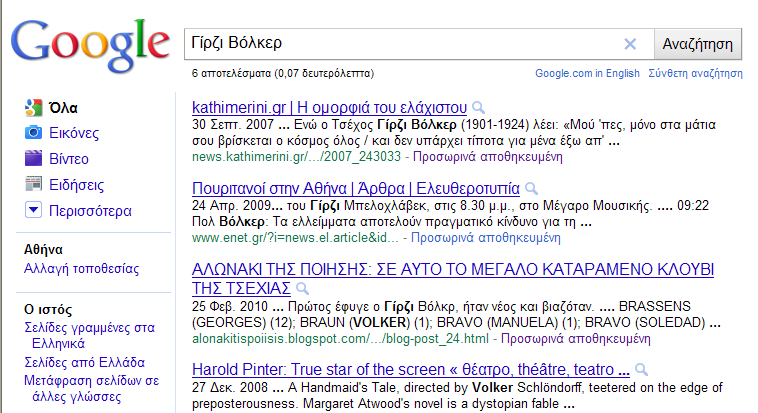Viewport: 758px width, 413px height.
Task: Click alonakitispoiisis.blogspot.com green URL
Action: tap(340, 339)
